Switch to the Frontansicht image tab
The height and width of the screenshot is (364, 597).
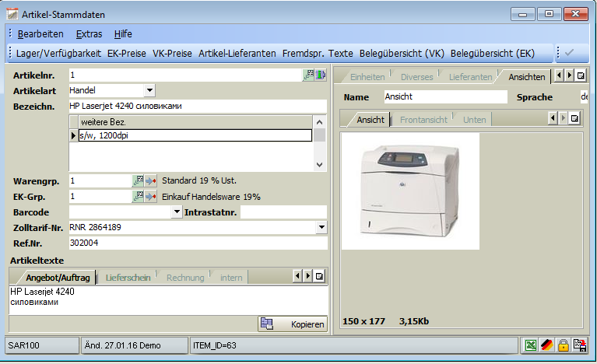coord(423,120)
